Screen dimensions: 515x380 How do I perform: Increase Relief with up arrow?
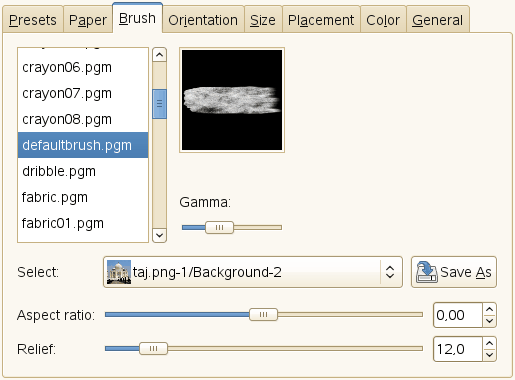(x=489, y=343)
